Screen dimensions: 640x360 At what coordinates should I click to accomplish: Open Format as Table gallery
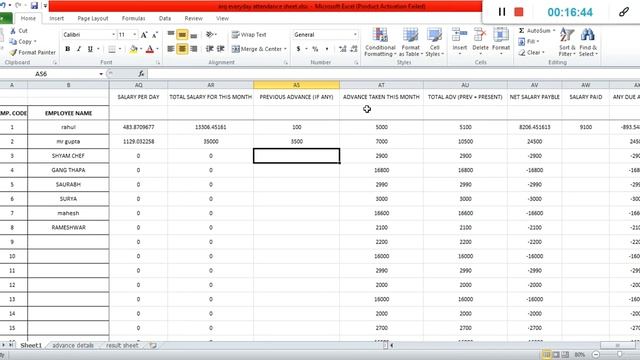tap(410, 42)
